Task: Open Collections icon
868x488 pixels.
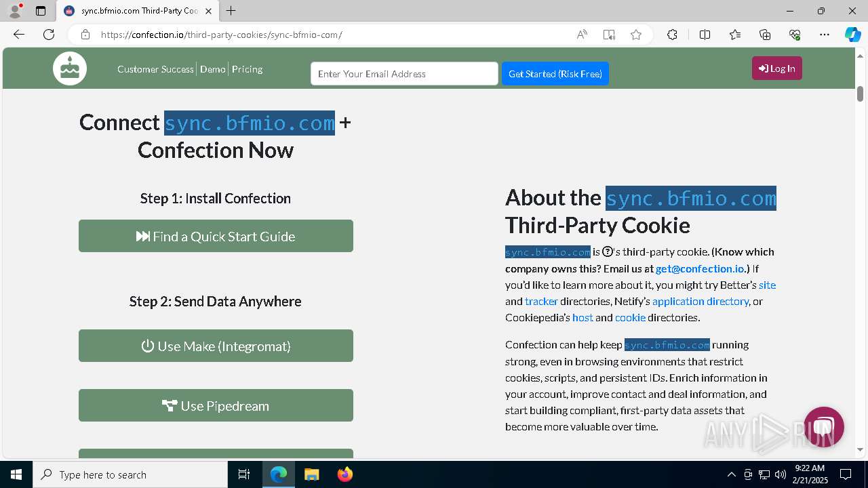Action: point(765,35)
